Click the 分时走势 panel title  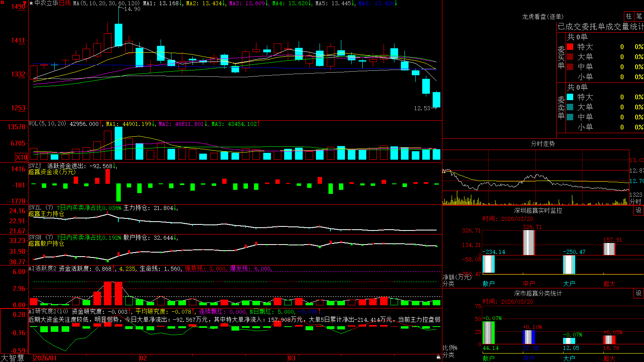543,144
